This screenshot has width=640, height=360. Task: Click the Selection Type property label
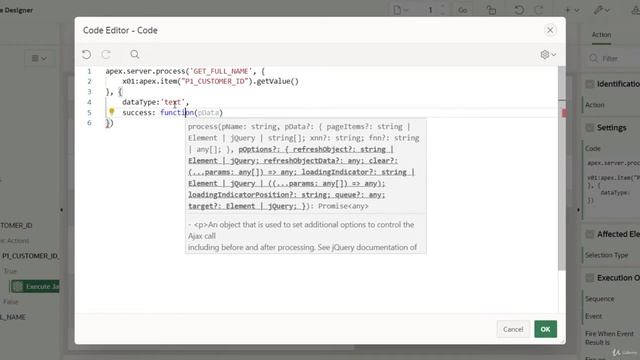(606, 255)
